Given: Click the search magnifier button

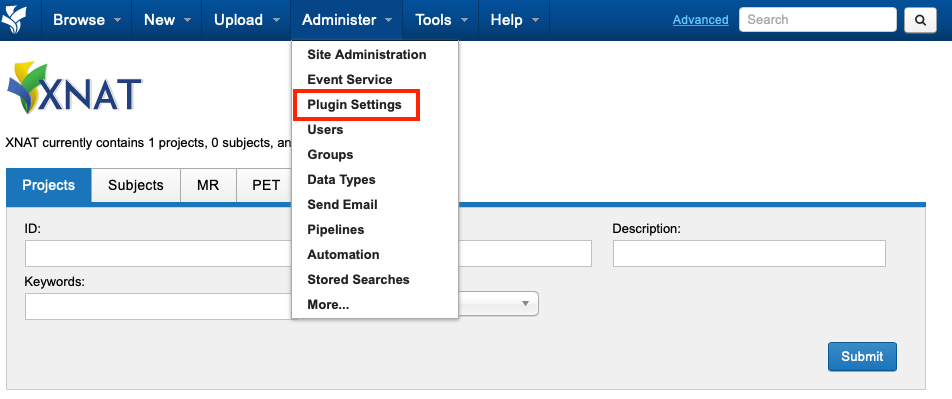Looking at the screenshot, I should pos(920,20).
